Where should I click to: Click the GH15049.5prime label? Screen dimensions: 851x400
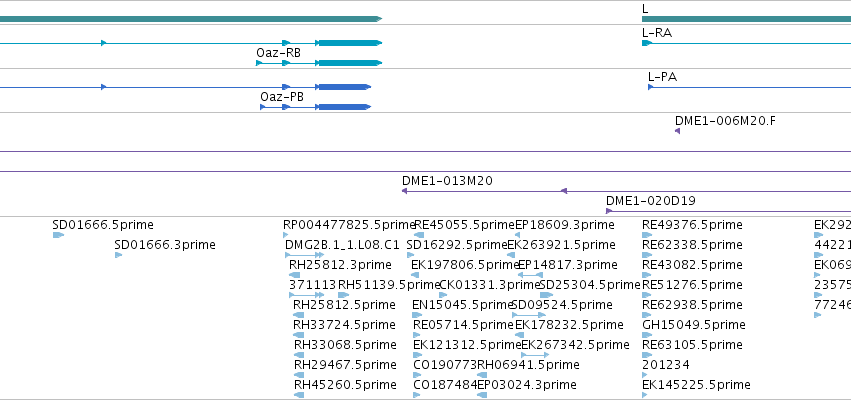[x=694, y=325]
